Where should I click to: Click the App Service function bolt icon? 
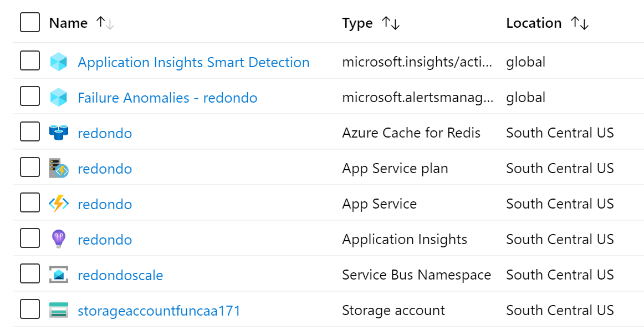[x=58, y=204]
